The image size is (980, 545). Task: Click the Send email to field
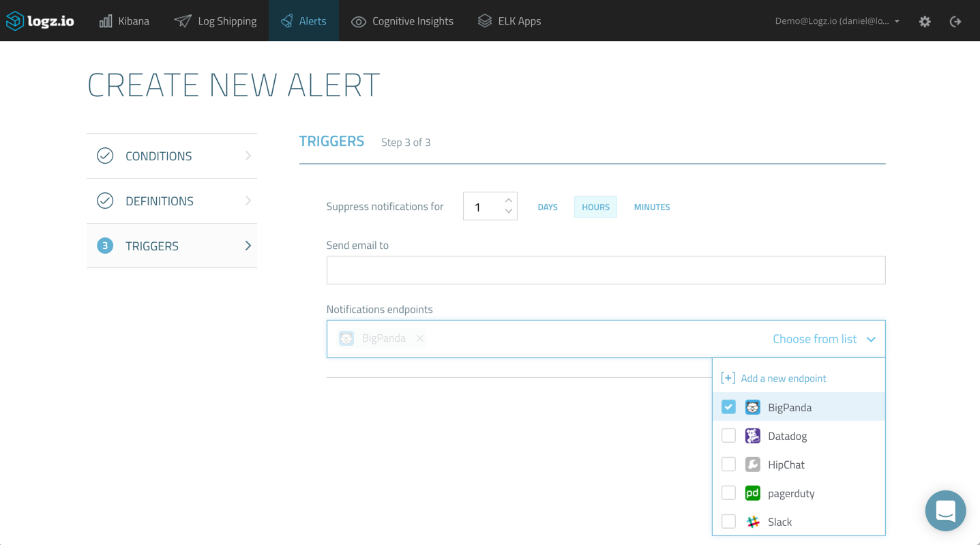point(606,270)
